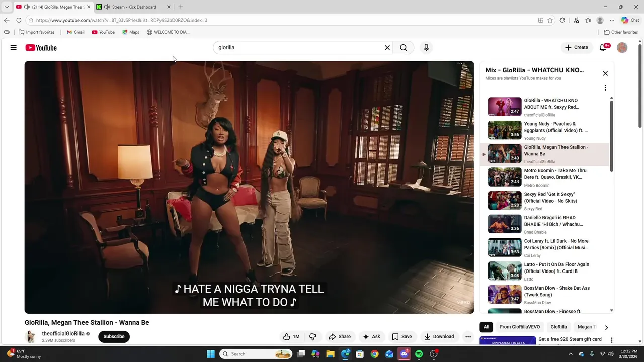Viewport: 644px width, 362px height.
Task: Select From GloRillaVEVO filter chip
Action: point(520,327)
